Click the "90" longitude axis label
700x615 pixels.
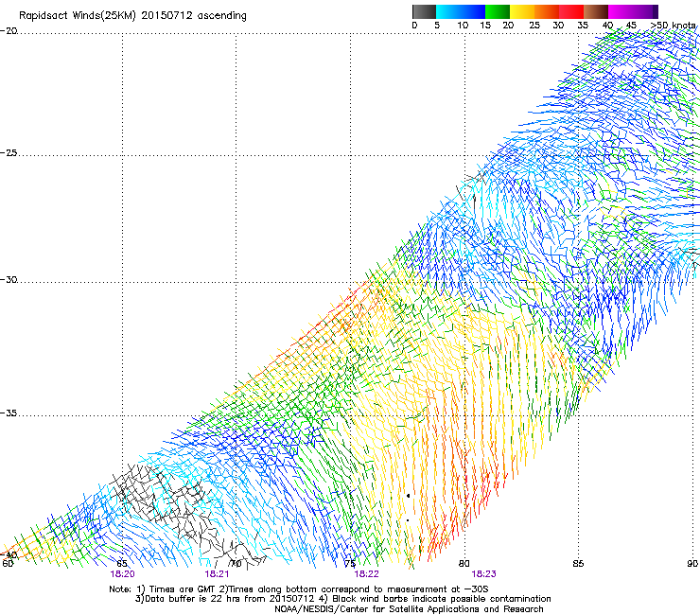692,564
